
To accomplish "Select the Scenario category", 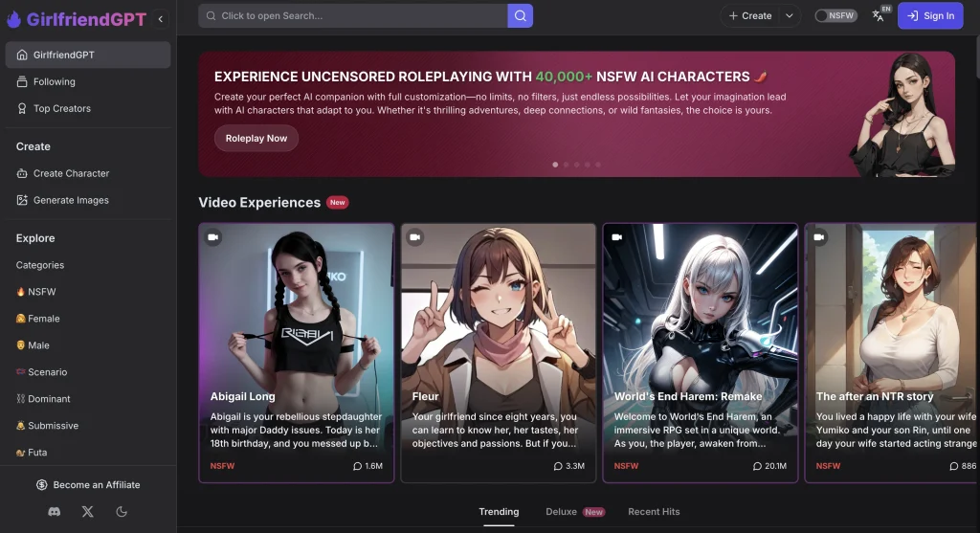I will 41,372.
